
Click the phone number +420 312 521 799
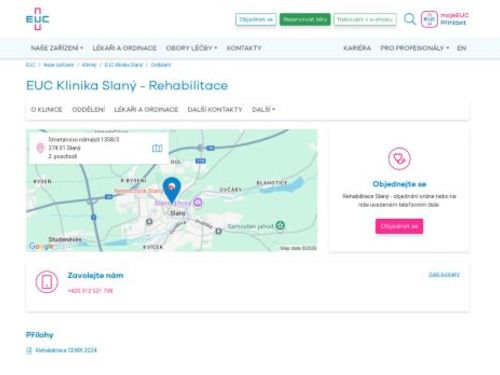[x=90, y=291]
